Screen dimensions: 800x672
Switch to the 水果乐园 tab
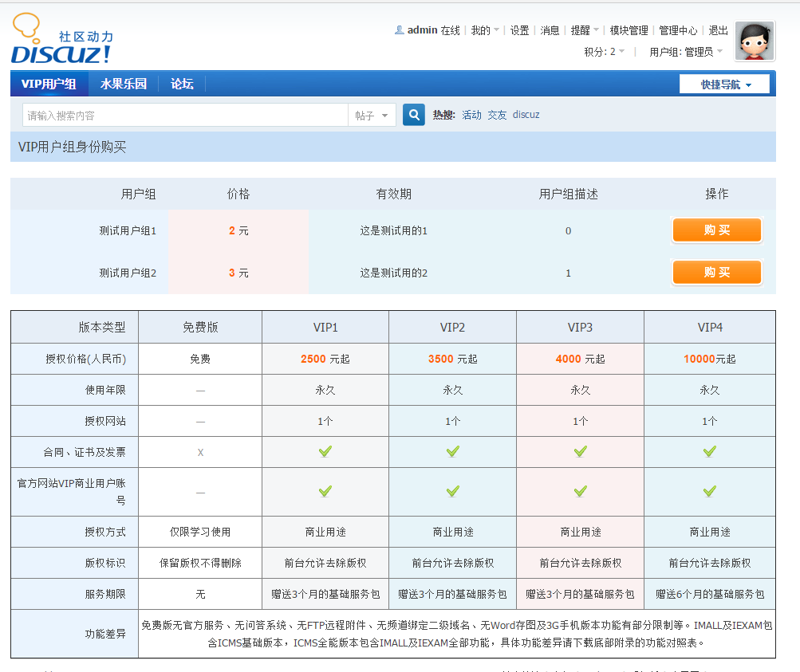(x=124, y=83)
